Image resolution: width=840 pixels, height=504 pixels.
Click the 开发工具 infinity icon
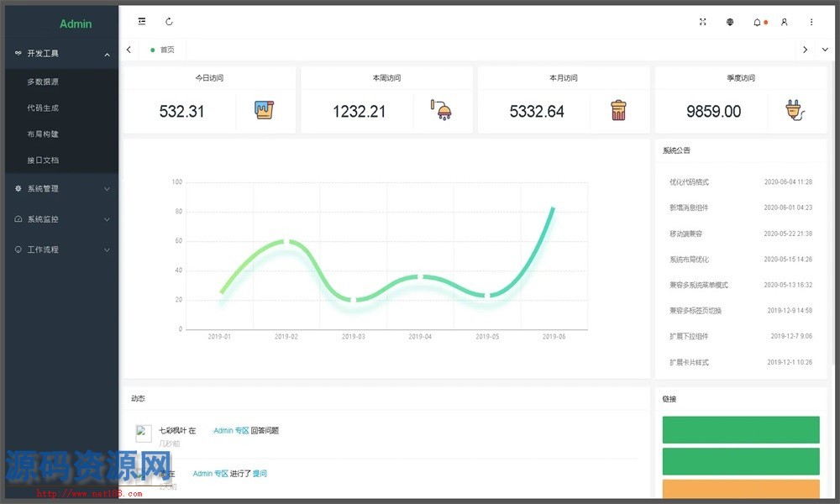click(x=18, y=53)
